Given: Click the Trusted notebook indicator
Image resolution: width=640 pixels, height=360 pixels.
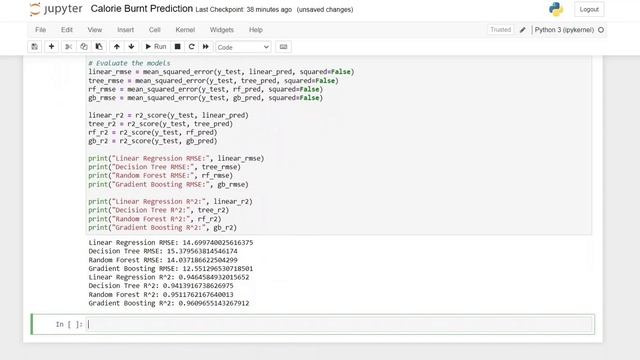Looking at the screenshot, I should click(x=500, y=30).
